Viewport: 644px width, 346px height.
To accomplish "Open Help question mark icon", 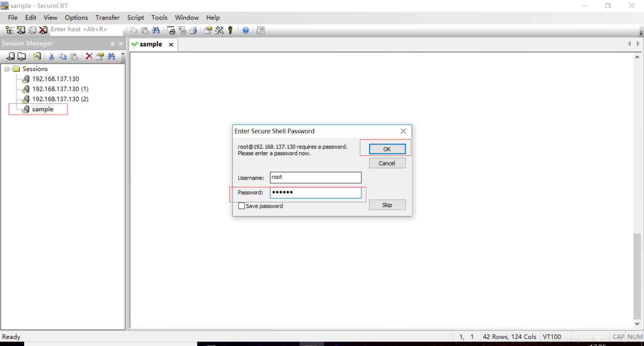I will coord(246,30).
